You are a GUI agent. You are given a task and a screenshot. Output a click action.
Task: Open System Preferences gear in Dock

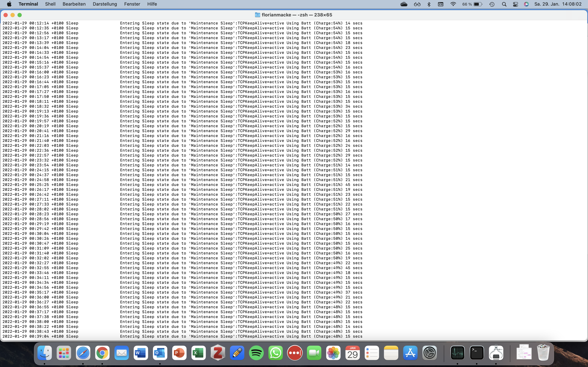430,353
